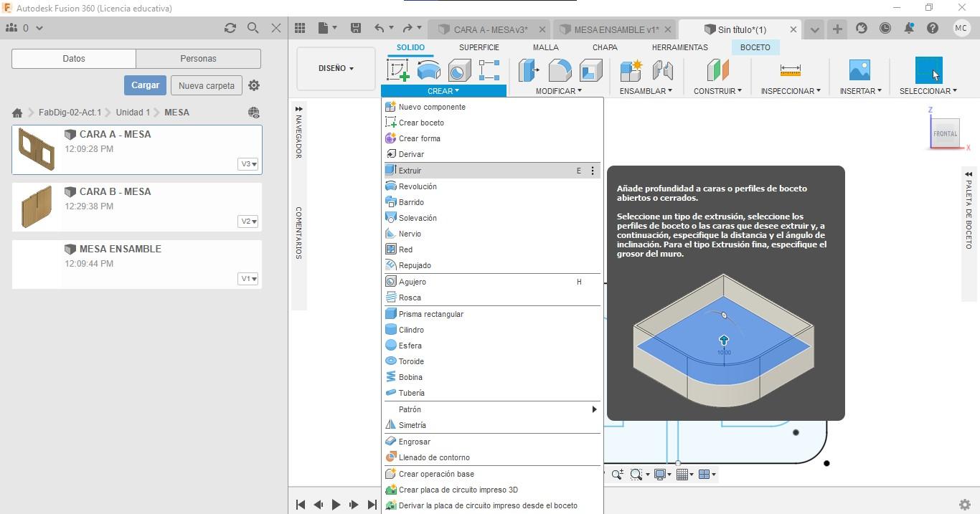Open the job status clock icon

885,28
